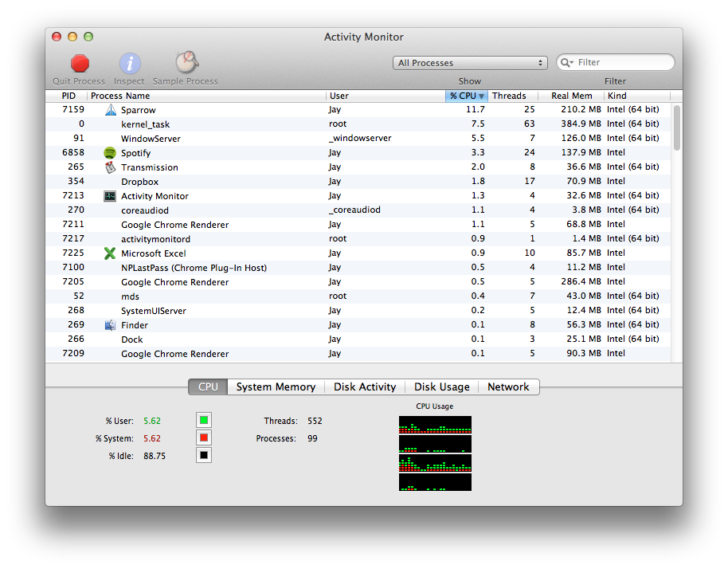This screenshot has width=728, height=569.
Task: Select Google Chrome Renderer PID 7211
Action: tap(358, 225)
